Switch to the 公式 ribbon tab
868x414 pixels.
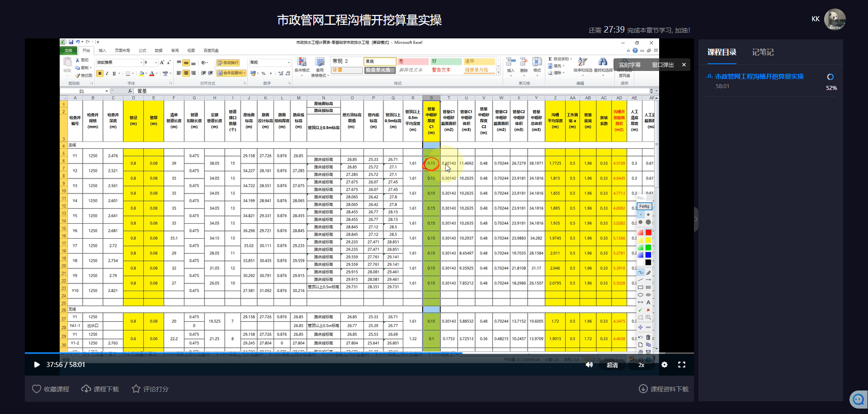pos(142,51)
